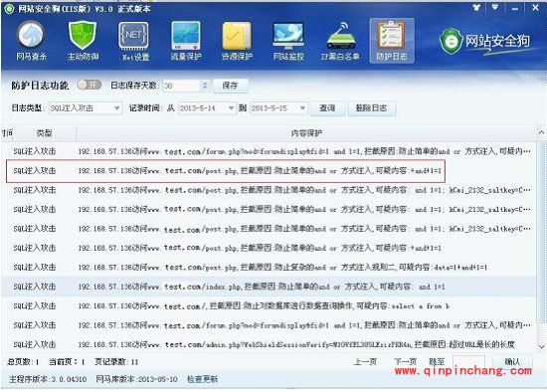This screenshot has height=392, width=547.
Task: Go to 下一页 next page
Action: (406, 362)
